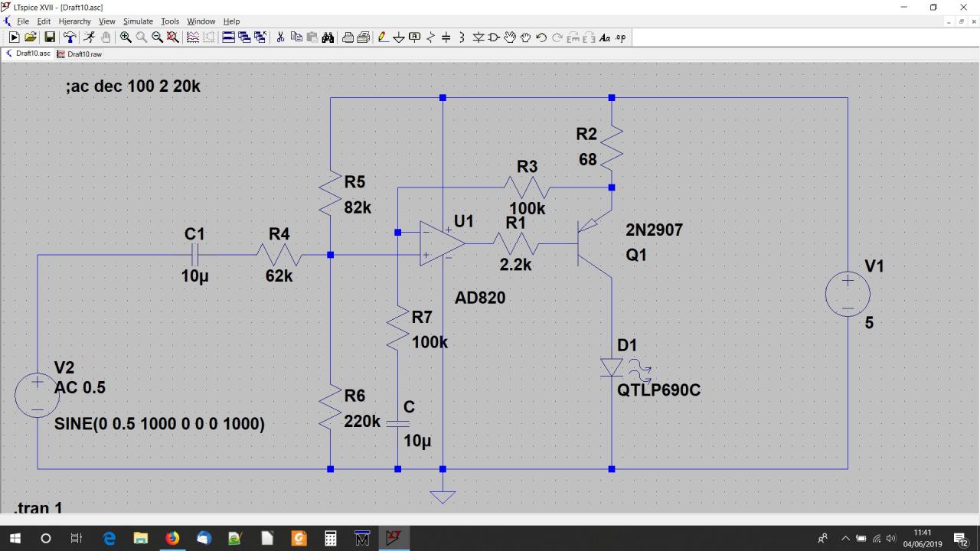Image resolution: width=980 pixels, height=551 pixels.
Task: Click the Zoom Out magnifier icon
Action: pyautogui.click(x=157, y=37)
